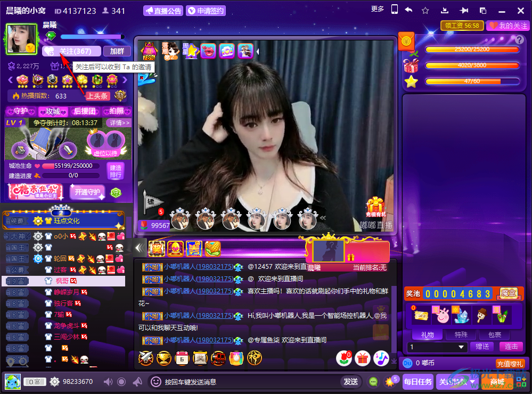Click the red lips gift icon above video
The width and height of the screenshot is (532, 394).
tap(208, 51)
